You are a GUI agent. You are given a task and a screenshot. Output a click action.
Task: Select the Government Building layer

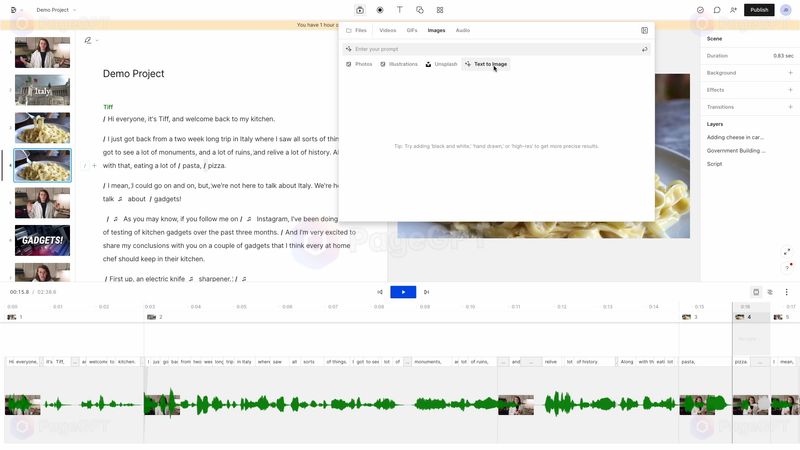[x=736, y=151]
